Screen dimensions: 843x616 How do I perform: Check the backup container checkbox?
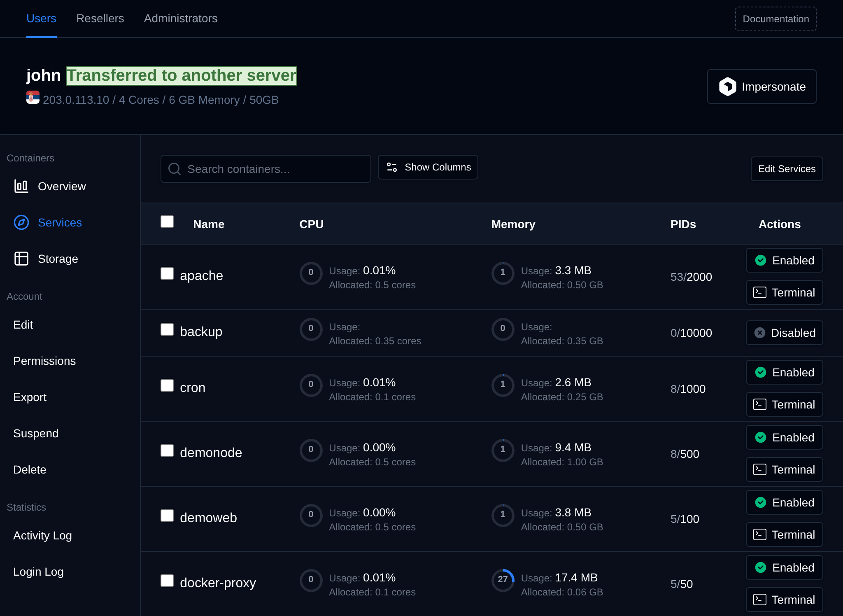pyautogui.click(x=167, y=329)
